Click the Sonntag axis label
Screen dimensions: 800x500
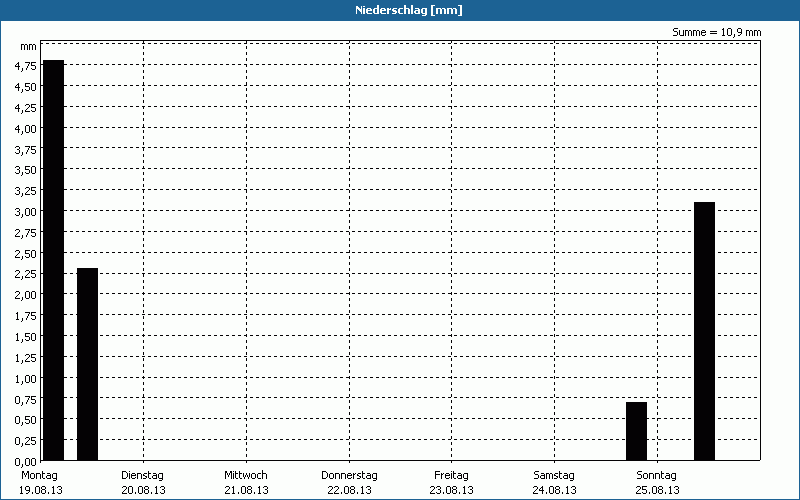pyautogui.click(x=656, y=475)
